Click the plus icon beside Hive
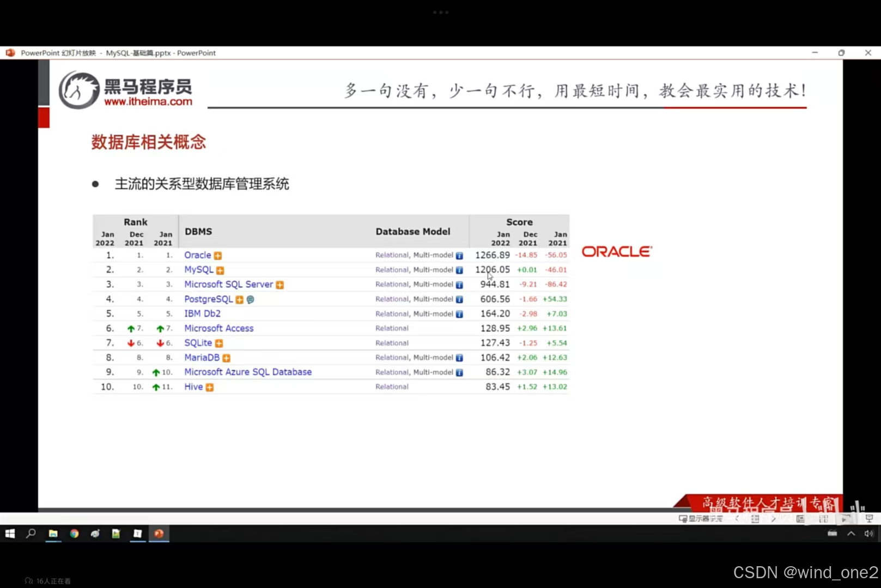The image size is (881, 588). [x=209, y=387]
